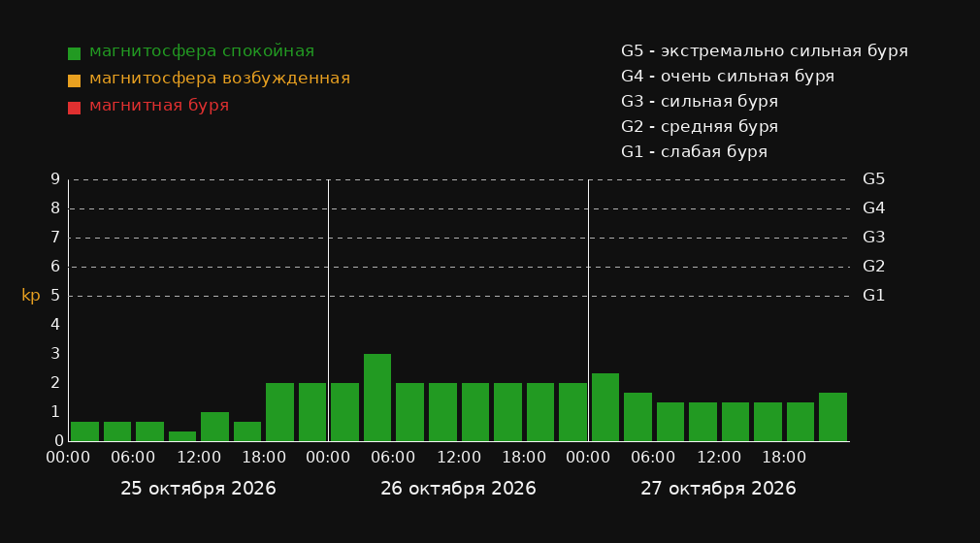Click 'G2 - средняя буря' description
The width and height of the screenshot is (980, 543).
[700, 127]
